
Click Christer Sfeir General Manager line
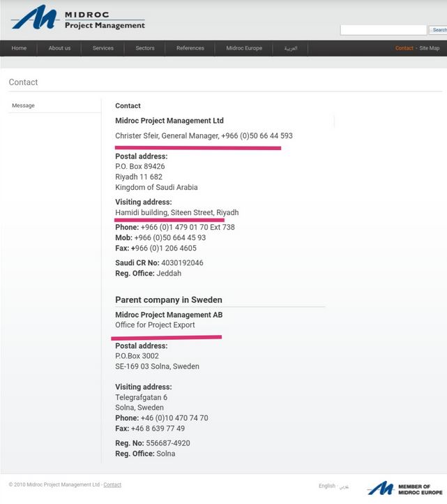pos(204,136)
